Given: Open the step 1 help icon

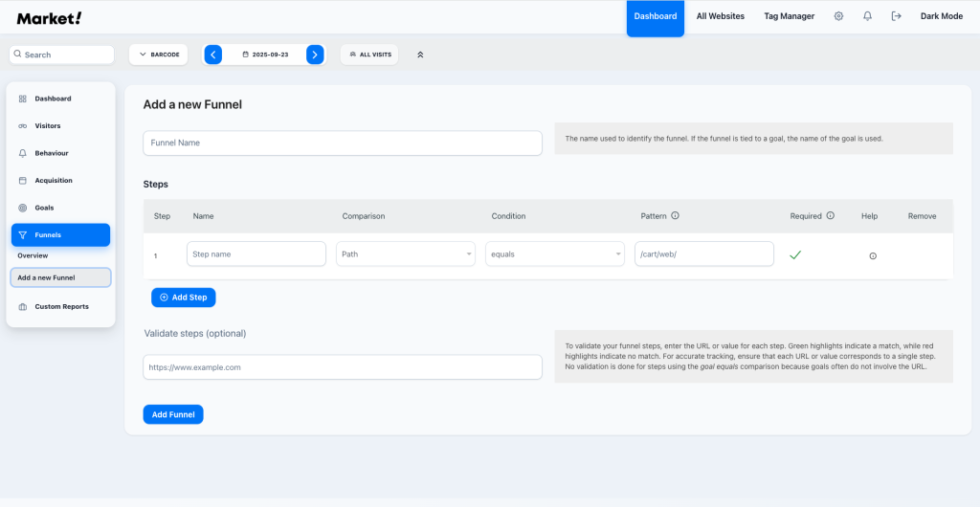Looking at the screenshot, I should [x=872, y=255].
